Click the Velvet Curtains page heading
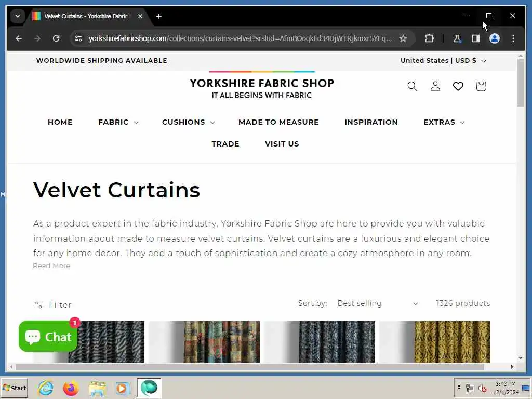 pyautogui.click(x=116, y=190)
